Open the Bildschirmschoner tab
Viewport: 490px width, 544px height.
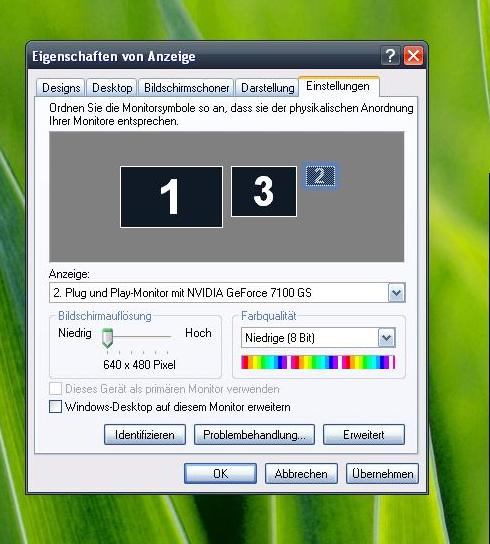click(187, 88)
